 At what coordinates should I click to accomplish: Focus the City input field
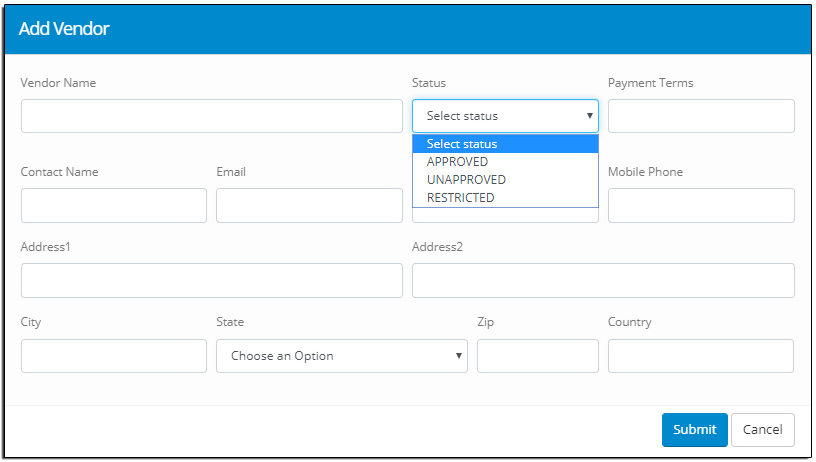click(114, 356)
